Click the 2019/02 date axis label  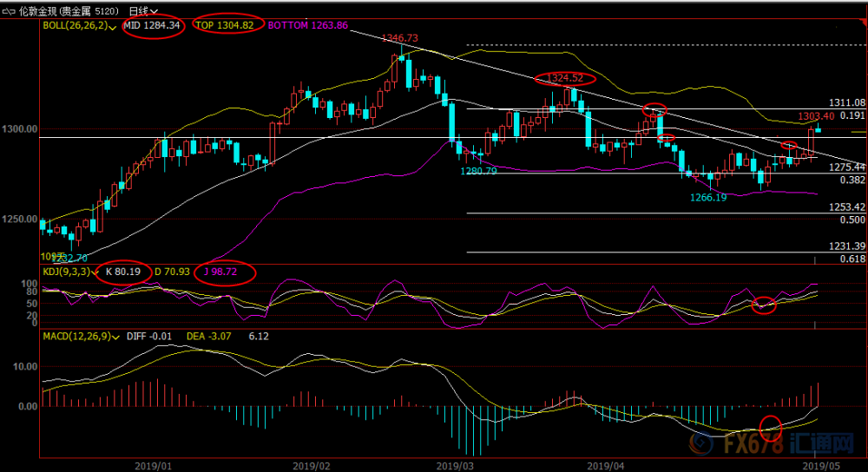point(311,466)
